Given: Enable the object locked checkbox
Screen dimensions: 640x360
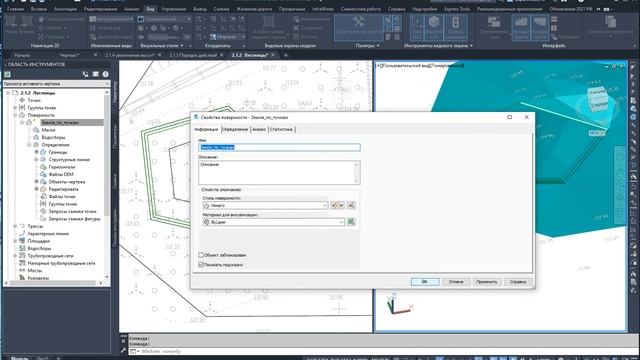Looking at the screenshot, I should (201, 255).
